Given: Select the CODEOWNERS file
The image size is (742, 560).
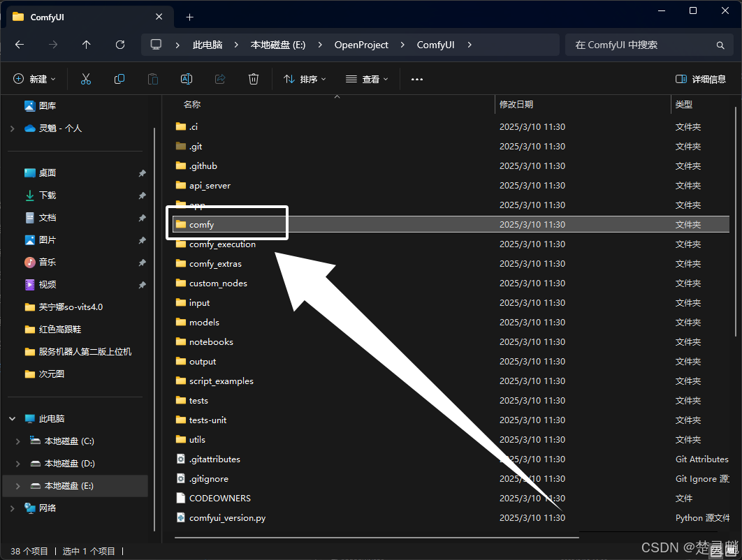Looking at the screenshot, I should (x=213, y=498).
